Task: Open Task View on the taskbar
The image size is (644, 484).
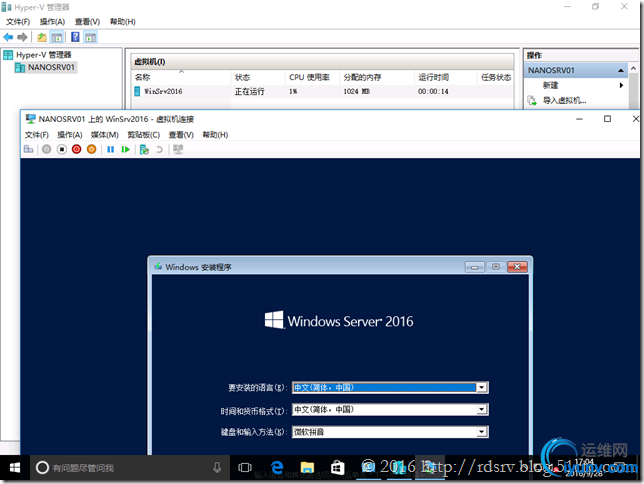Action: (x=245, y=468)
